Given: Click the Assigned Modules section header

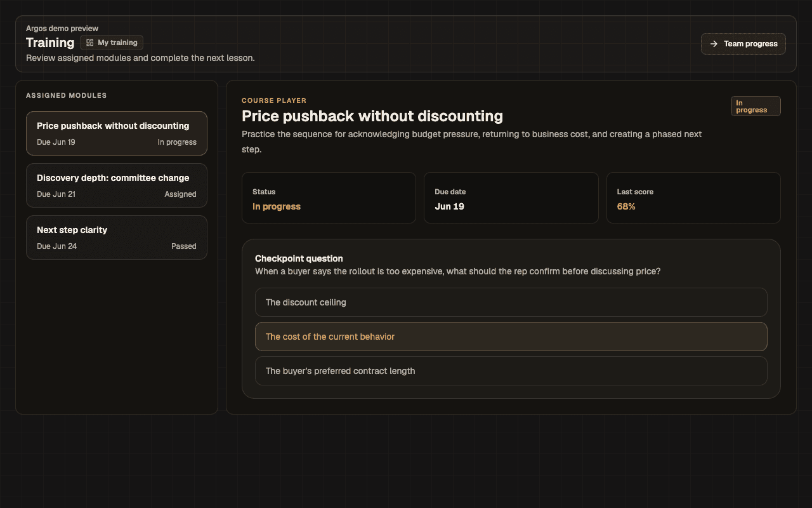Looking at the screenshot, I should 67,96.
